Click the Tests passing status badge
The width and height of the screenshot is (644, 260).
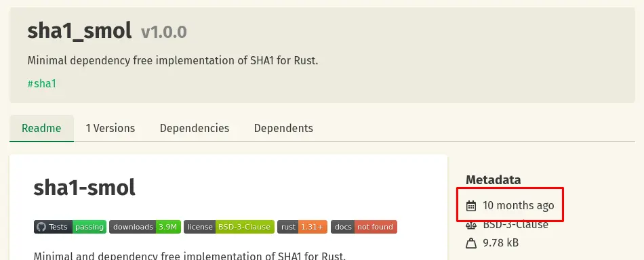coord(70,227)
